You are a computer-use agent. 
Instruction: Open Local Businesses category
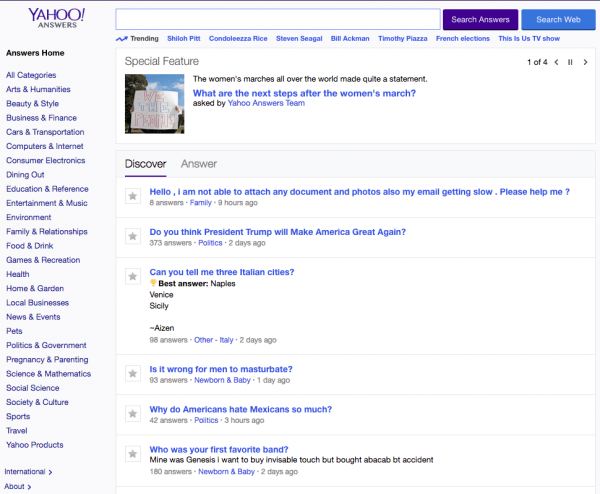[x=38, y=303]
